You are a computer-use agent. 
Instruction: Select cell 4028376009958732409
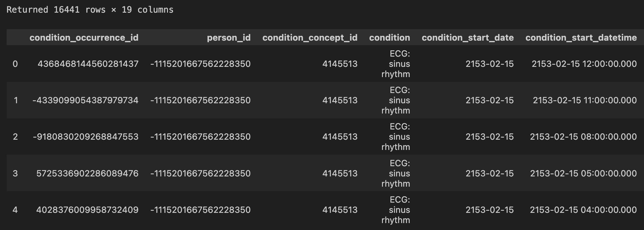[x=87, y=210]
